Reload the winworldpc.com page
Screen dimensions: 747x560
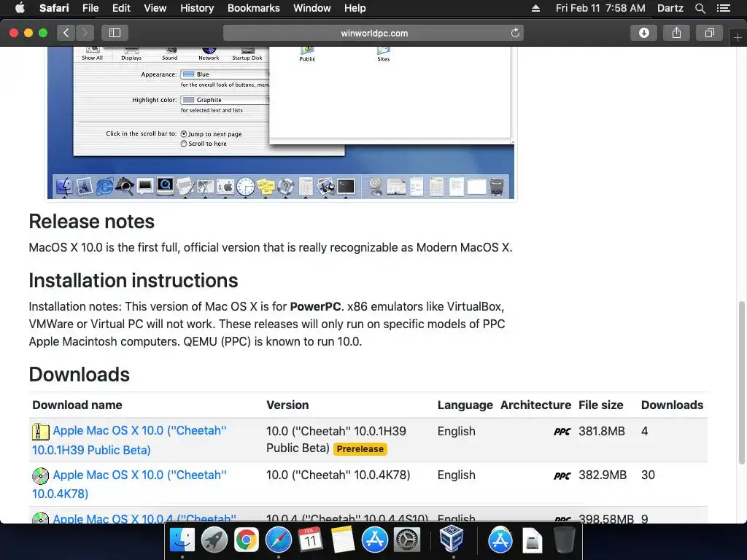[x=515, y=33]
